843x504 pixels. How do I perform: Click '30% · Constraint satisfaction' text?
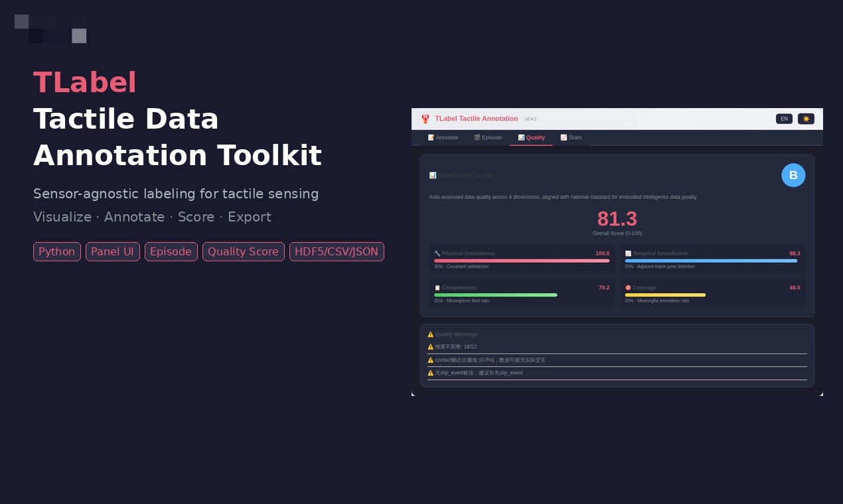461,267
